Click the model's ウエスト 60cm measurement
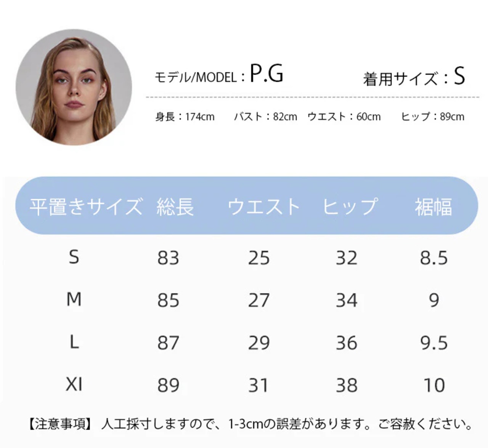 pyautogui.click(x=344, y=117)
